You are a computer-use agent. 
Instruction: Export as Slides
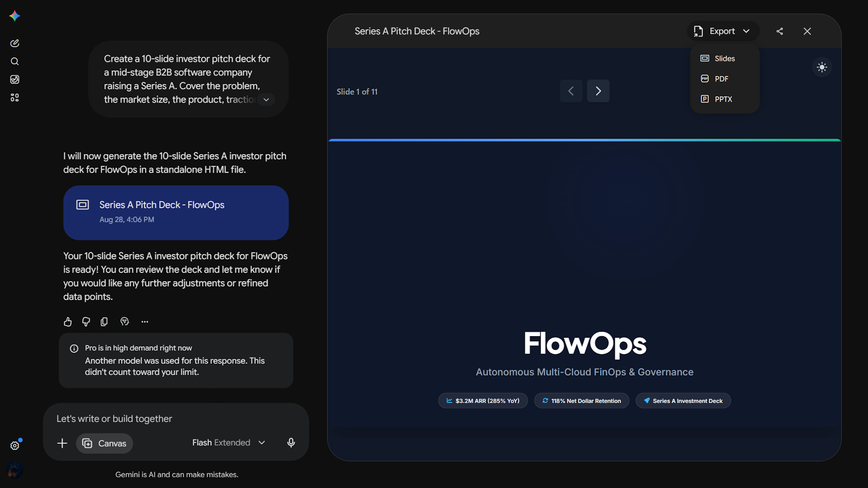(725, 58)
